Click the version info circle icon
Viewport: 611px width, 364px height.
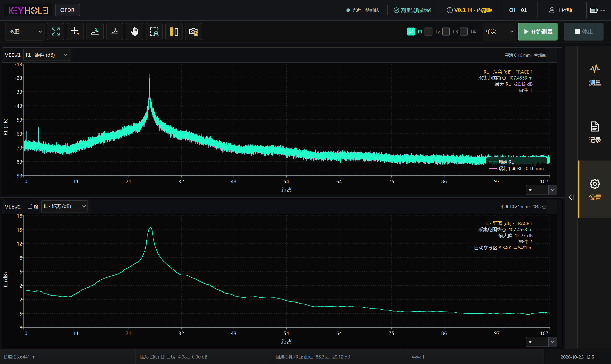point(449,10)
